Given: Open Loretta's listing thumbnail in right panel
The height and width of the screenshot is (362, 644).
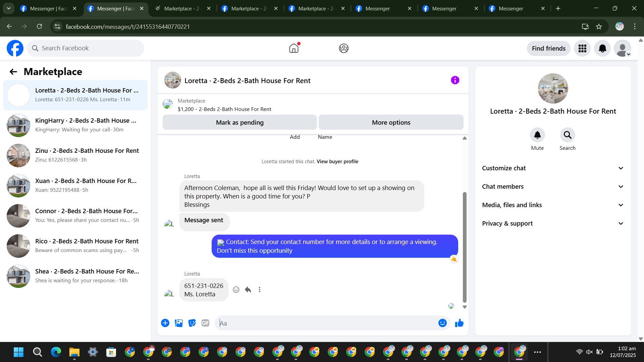Looking at the screenshot, I should (x=553, y=88).
